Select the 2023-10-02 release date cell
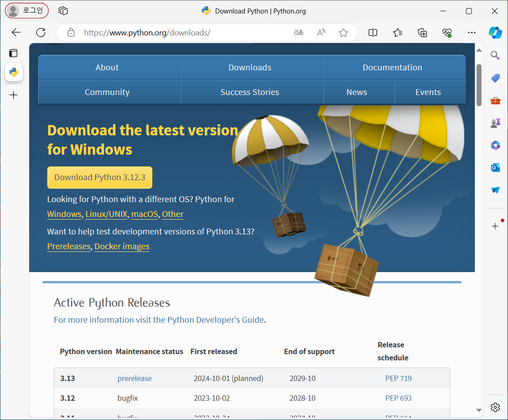508x420 pixels. click(x=212, y=398)
